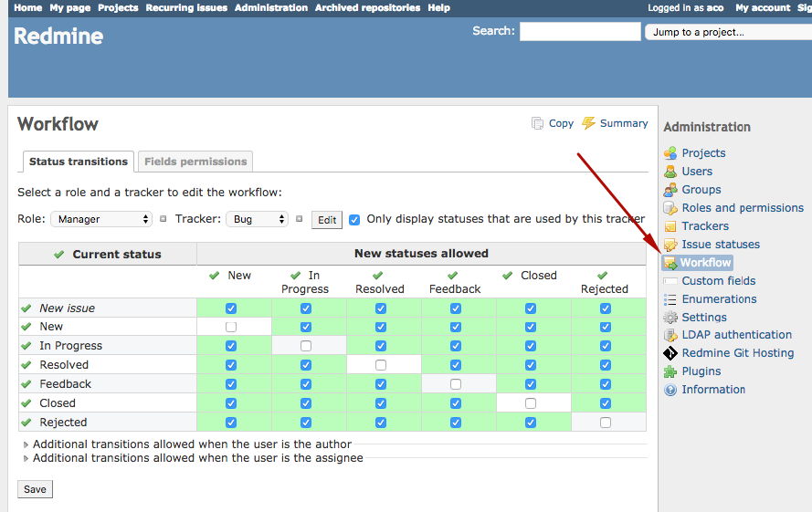Click the Summary link

(624, 123)
